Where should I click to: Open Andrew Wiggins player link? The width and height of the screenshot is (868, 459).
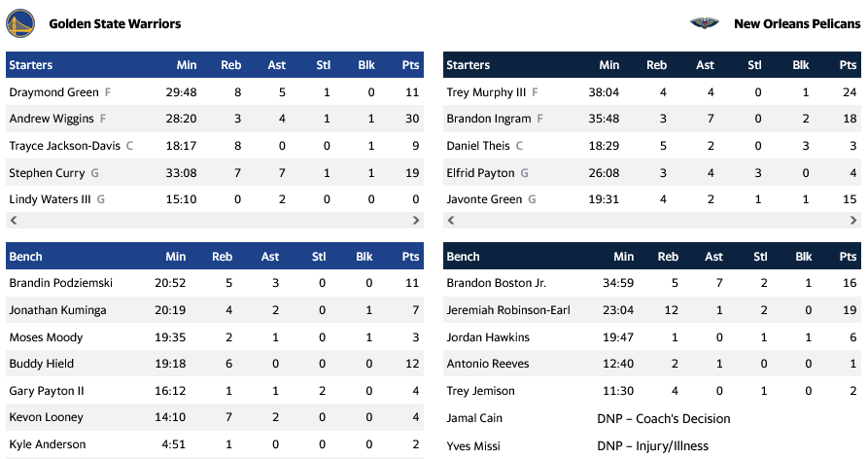point(52,119)
